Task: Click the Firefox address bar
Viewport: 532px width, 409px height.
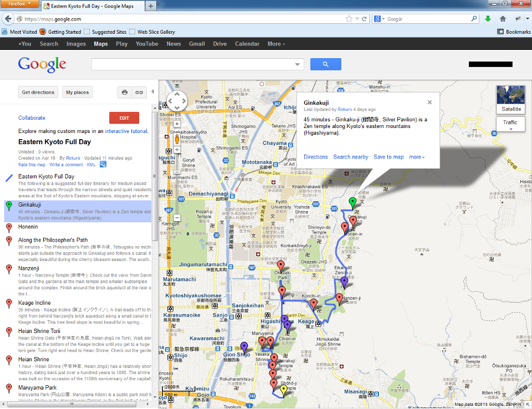Action: point(183,19)
